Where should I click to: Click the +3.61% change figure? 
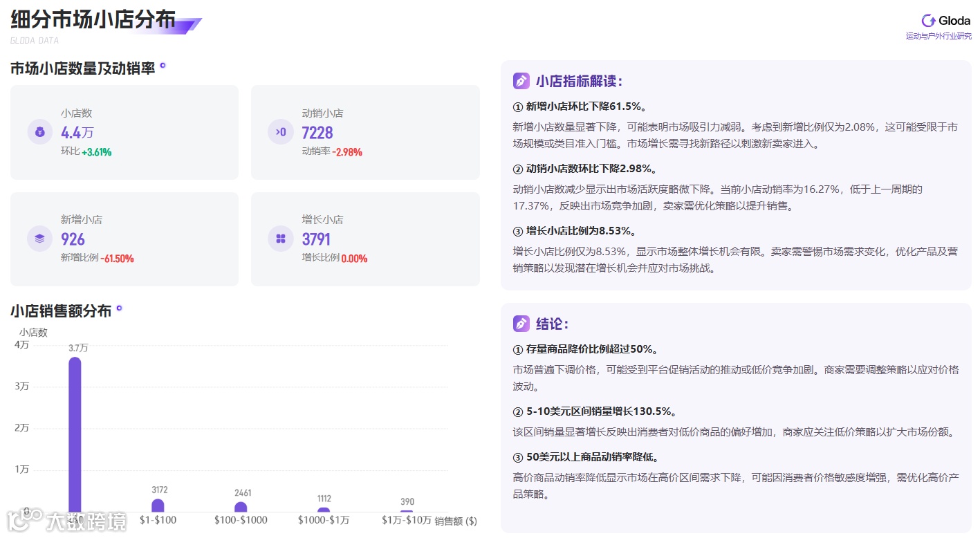(x=97, y=152)
